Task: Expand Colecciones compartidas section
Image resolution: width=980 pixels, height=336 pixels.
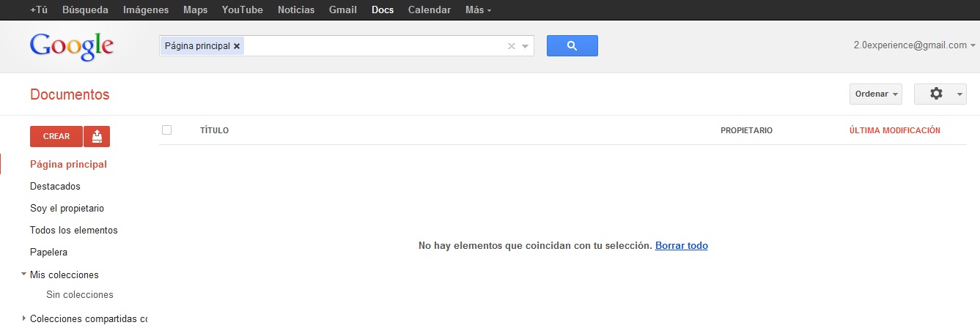Action: coord(24,318)
